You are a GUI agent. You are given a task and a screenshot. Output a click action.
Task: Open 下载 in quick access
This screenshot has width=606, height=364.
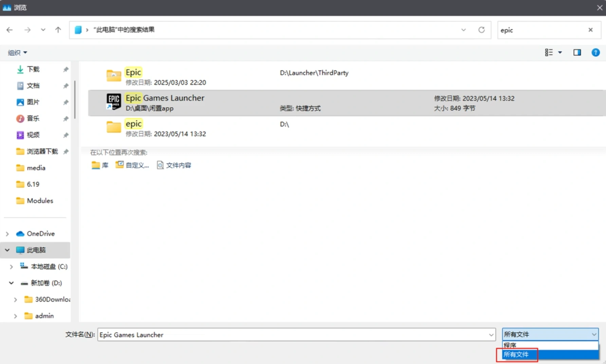[x=33, y=69]
